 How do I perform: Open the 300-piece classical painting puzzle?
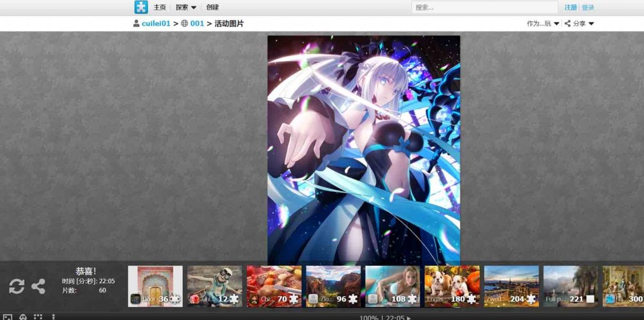(623, 287)
